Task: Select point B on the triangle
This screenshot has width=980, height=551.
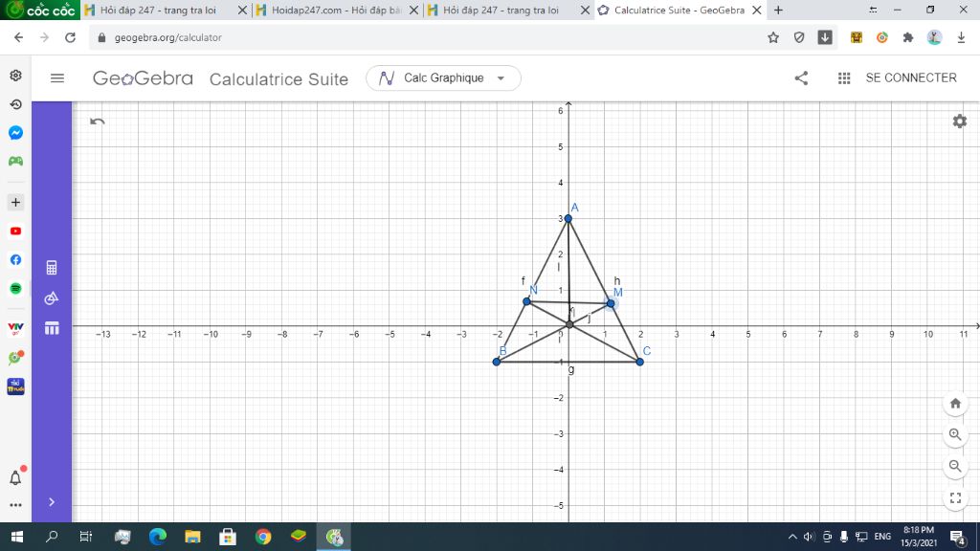Action: (497, 362)
